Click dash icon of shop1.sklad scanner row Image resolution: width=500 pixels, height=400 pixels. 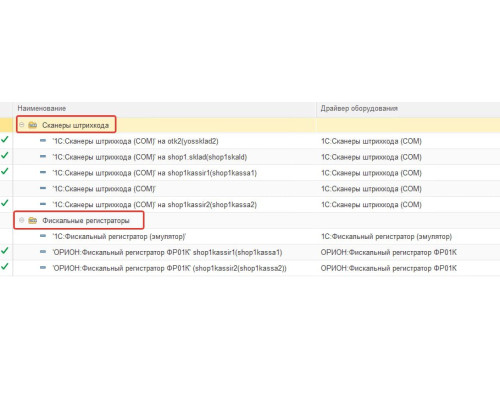point(43,156)
